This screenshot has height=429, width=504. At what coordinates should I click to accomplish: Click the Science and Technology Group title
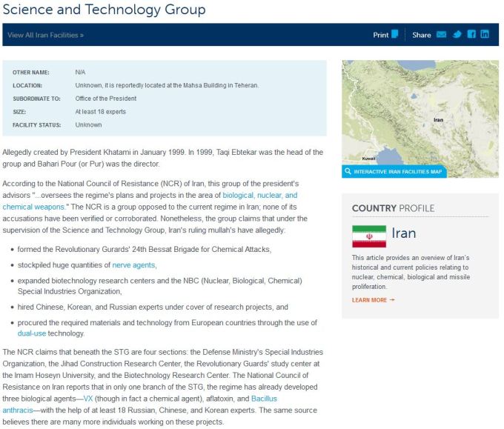click(104, 10)
